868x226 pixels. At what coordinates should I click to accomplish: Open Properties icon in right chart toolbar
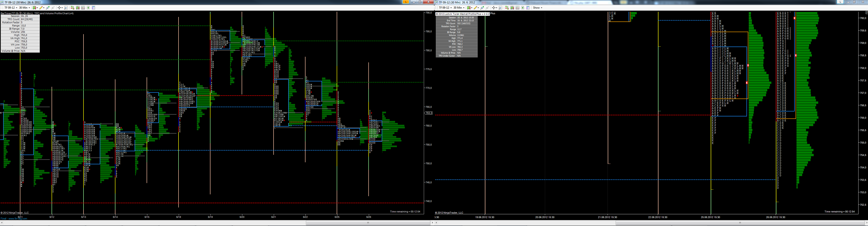pyautogui.click(x=528, y=8)
